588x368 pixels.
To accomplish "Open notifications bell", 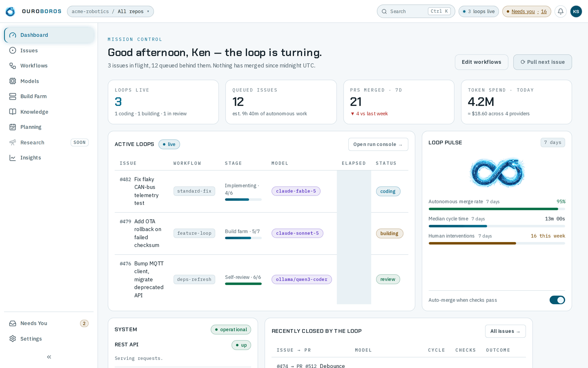I will [x=561, y=11].
